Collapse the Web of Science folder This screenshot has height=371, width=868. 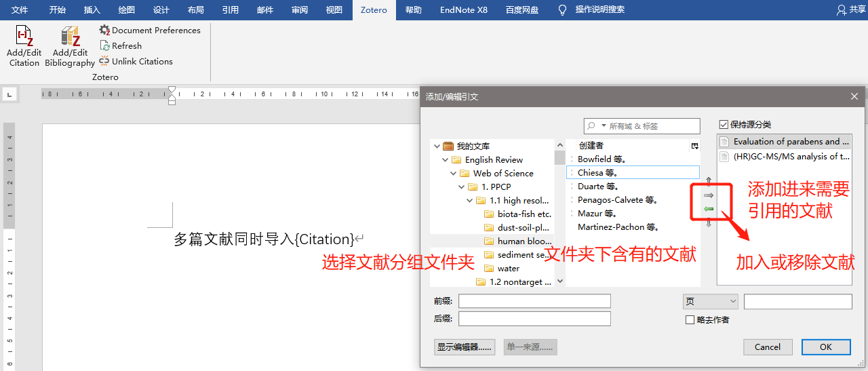[x=454, y=174]
